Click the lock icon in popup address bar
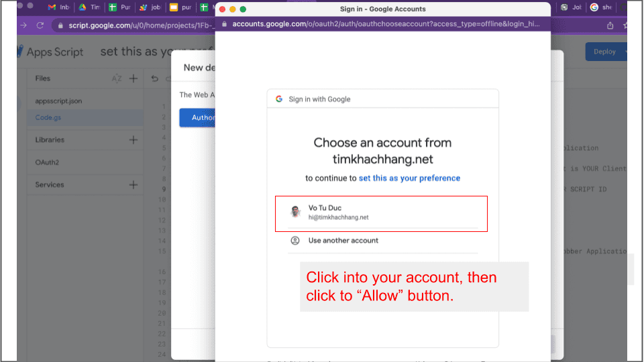Viewport: 644px width, 362px height. pyautogui.click(x=223, y=24)
